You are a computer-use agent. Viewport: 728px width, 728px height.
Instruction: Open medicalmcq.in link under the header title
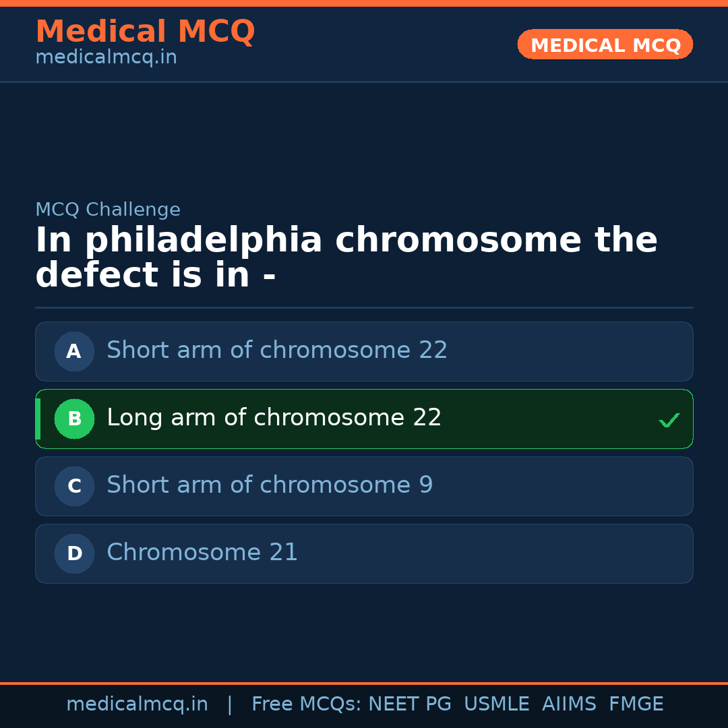[106, 58]
